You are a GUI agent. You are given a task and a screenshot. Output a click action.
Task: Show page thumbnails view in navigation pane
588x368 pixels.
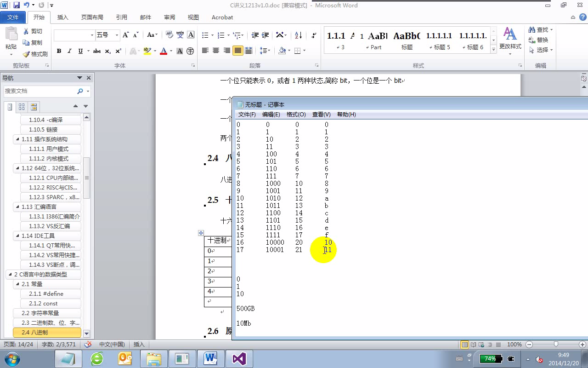coord(22,107)
